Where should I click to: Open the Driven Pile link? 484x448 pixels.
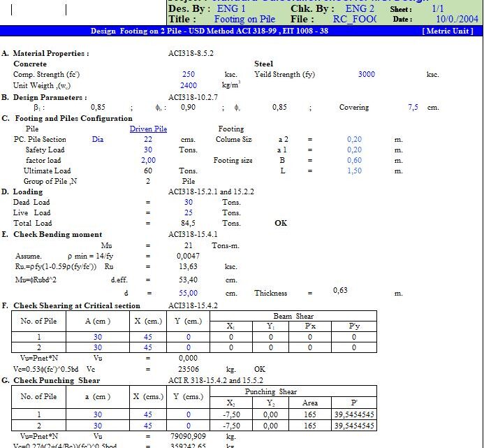(x=148, y=129)
